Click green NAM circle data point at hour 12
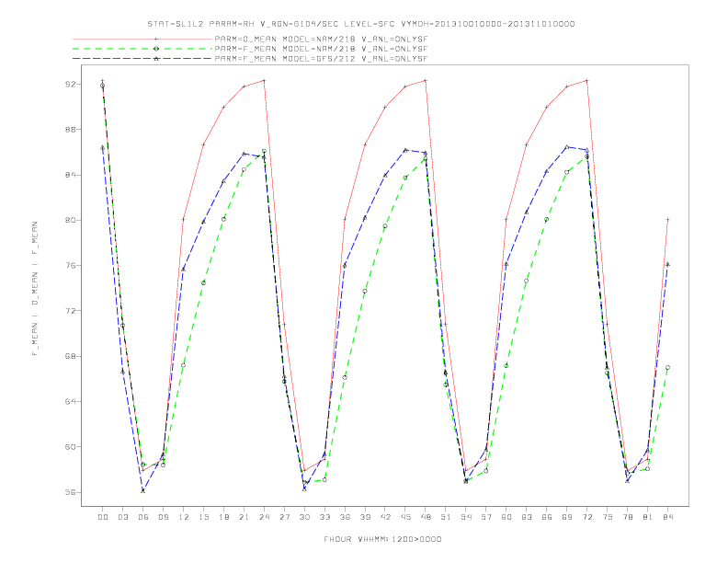The height and width of the screenshot is (563, 728). (184, 365)
